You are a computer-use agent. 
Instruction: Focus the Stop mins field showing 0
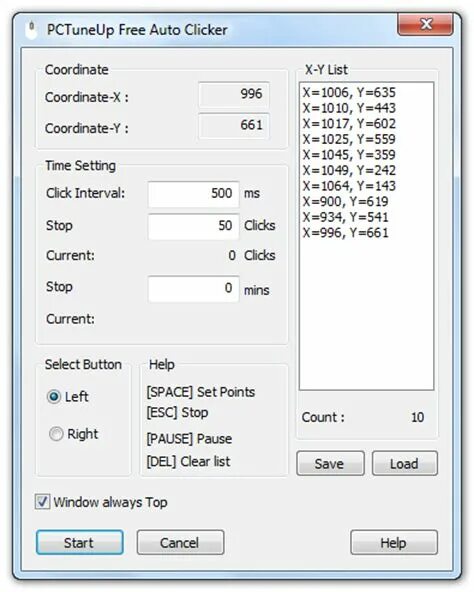pyautogui.click(x=193, y=289)
